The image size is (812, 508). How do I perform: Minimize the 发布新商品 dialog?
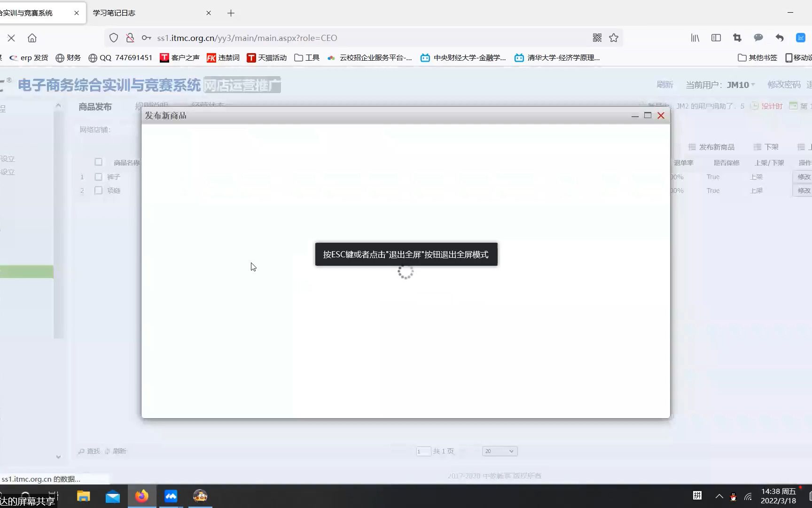(635, 116)
